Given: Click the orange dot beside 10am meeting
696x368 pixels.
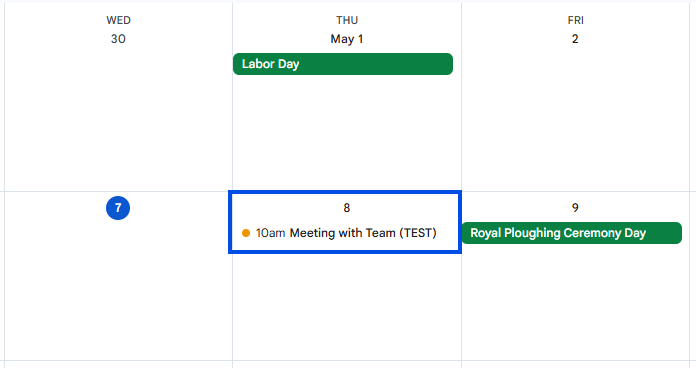Looking at the screenshot, I should pyautogui.click(x=246, y=233).
